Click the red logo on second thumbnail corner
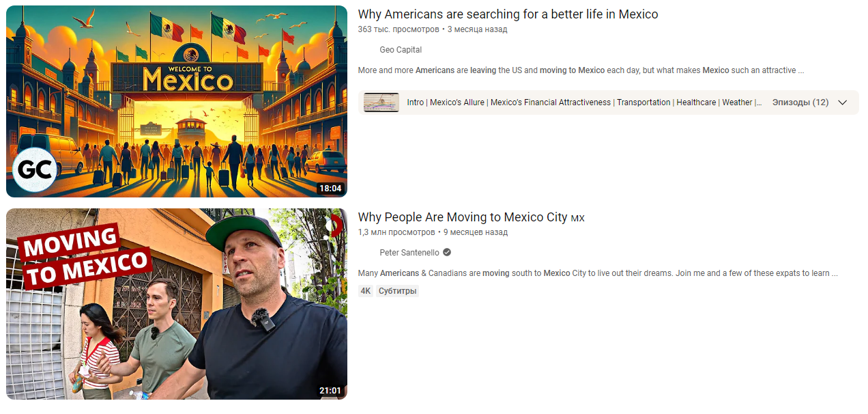Image resolution: width=868 pixels, height=414 pixels. coord(336,225)
